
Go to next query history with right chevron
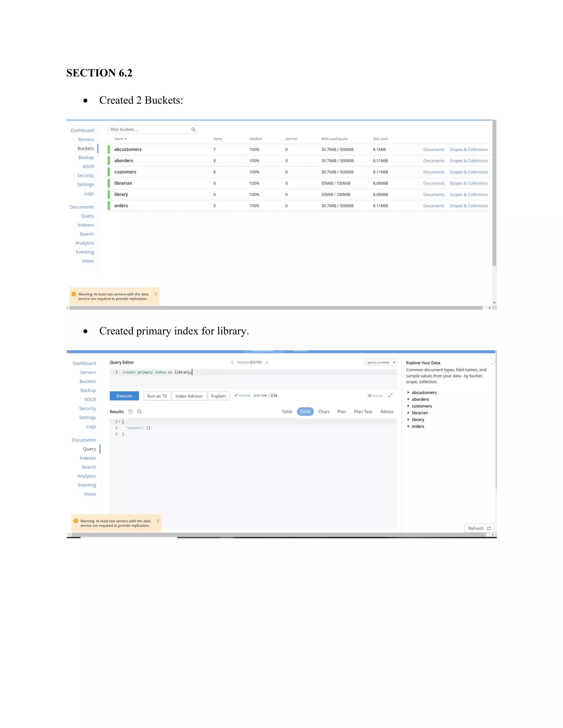266,362
